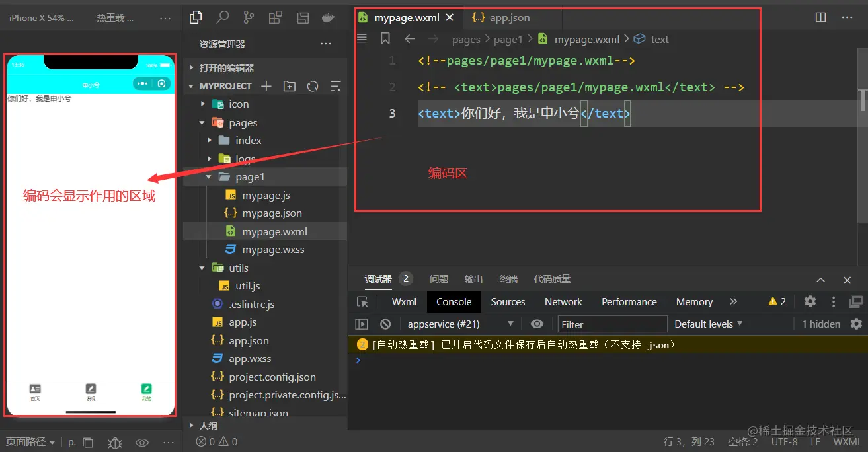Click new file icon beside MYPROJECT

[266, 86]
